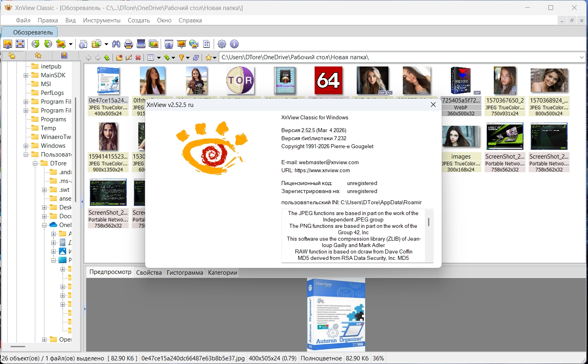Expand the address path combo box

coord(582,58)
